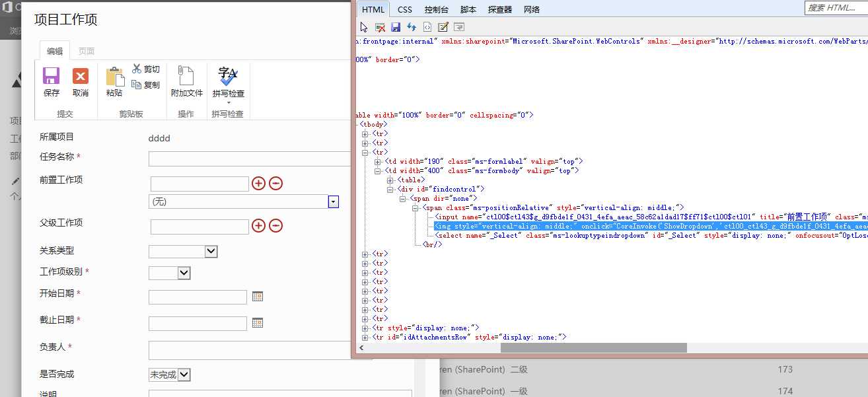Click the 项目工作项 dialog title

click(65, 20)
